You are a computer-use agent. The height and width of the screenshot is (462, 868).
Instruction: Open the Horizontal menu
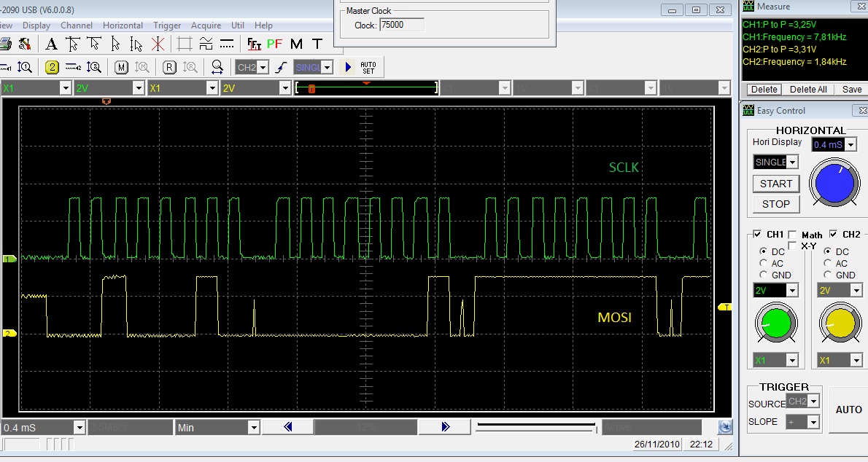tap(123, 26)
